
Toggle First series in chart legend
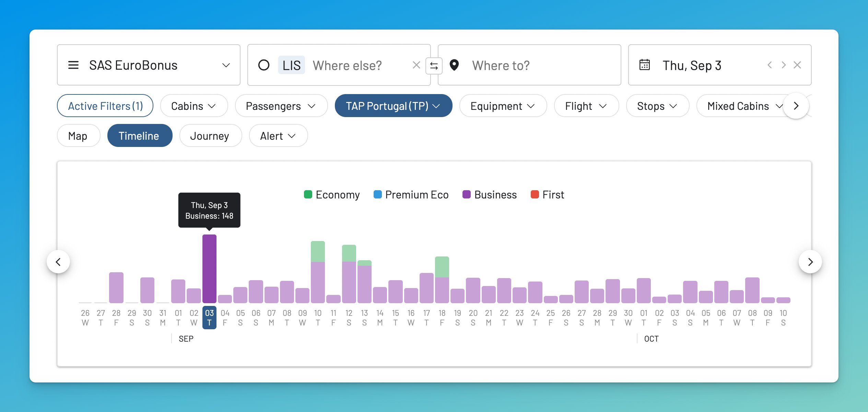pyautogui.click(x=547, y=195)
